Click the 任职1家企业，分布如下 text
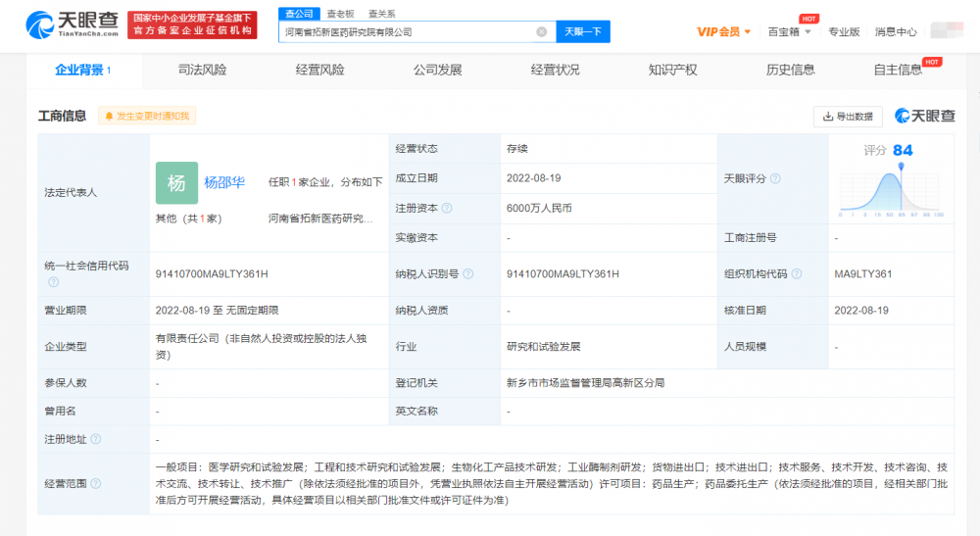Image resolution: width=980 pixels, height=536 pixels. tap(325, 182)
